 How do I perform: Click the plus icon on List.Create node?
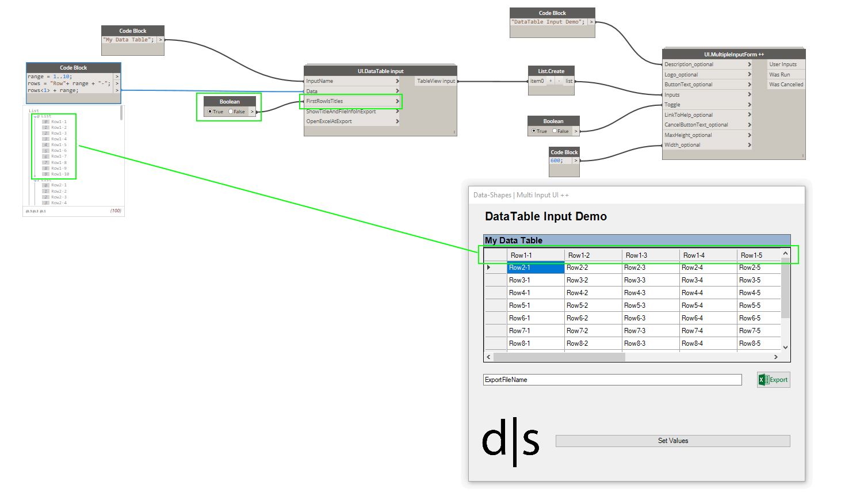tap(551, 81)
